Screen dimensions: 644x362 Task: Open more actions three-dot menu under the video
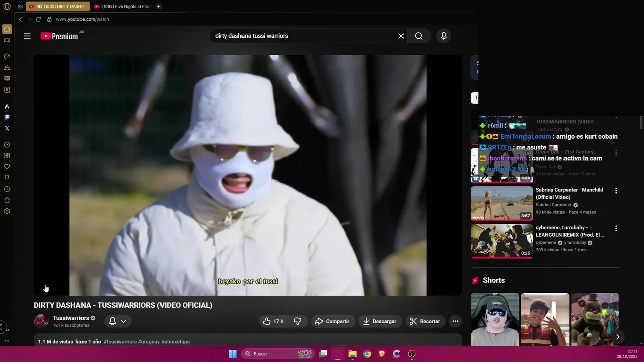pos(455,321)
